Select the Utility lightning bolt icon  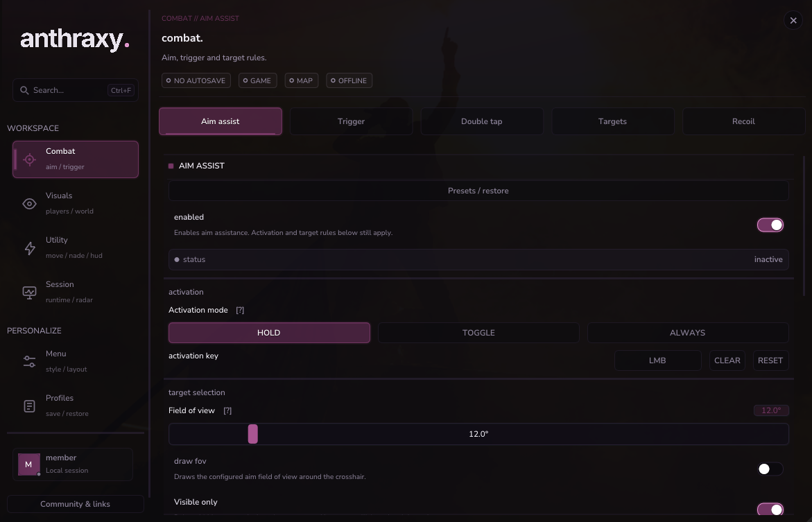coord(30,248)
